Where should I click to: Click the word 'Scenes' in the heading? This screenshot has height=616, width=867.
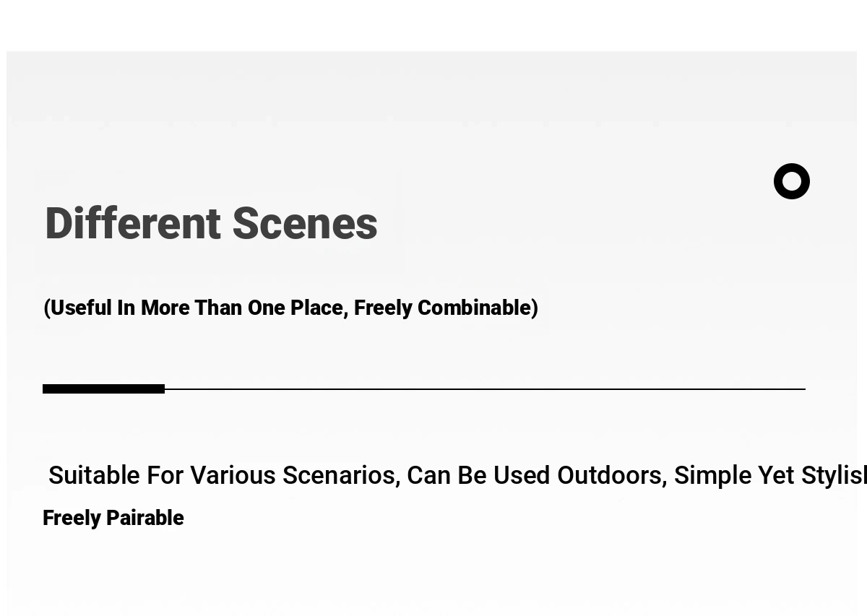tap(305, 223)
